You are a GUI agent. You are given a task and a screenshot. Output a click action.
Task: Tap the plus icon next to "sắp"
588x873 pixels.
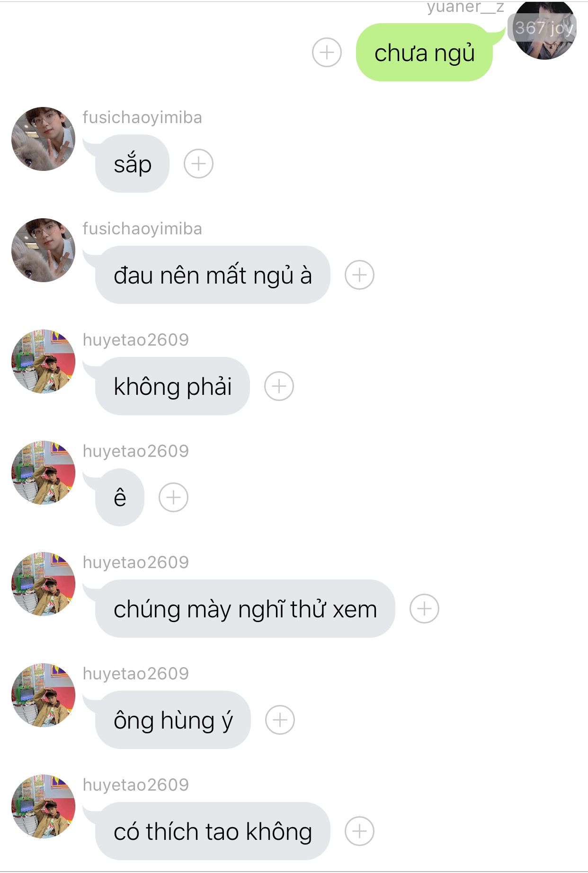[198, 164]
